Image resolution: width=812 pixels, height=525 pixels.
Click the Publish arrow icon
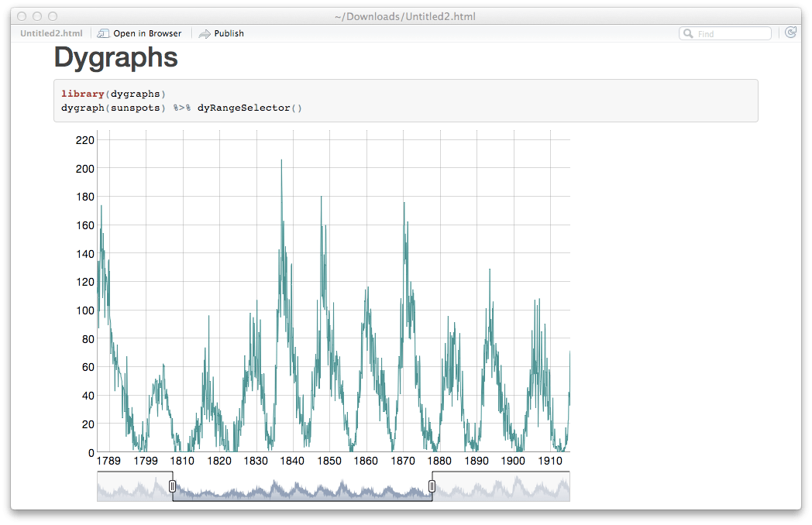205,33
